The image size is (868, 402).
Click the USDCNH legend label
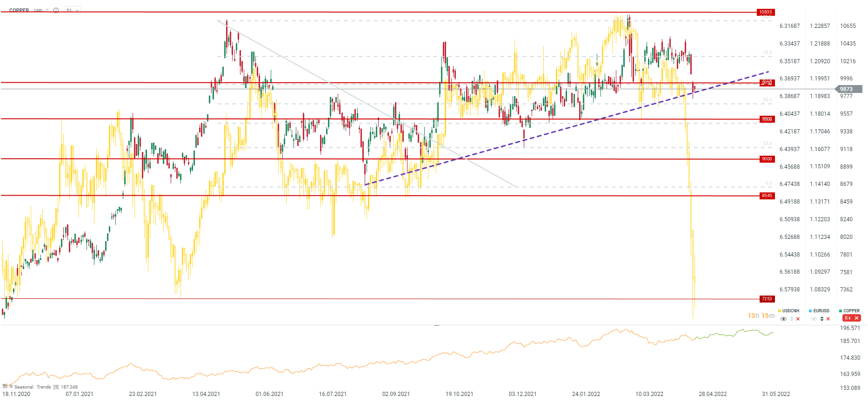(791, 311)
